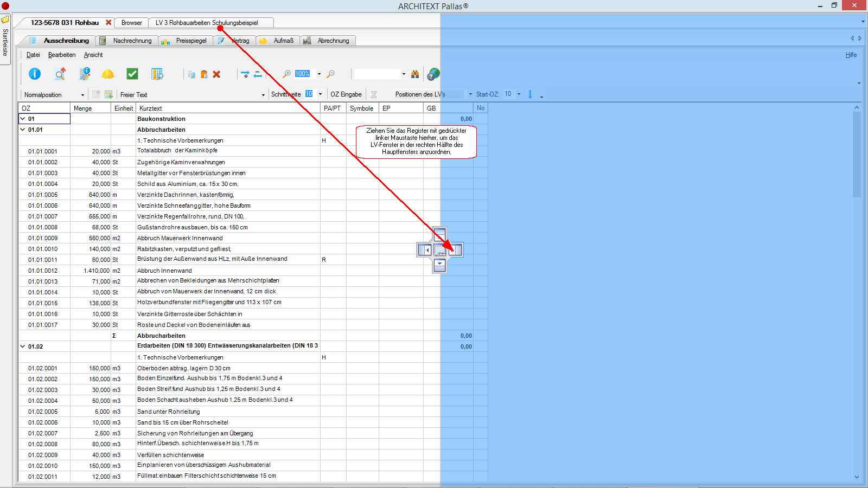Click the copy documents icon
This screenshot has width=868, height=488.
coord(192,74)
